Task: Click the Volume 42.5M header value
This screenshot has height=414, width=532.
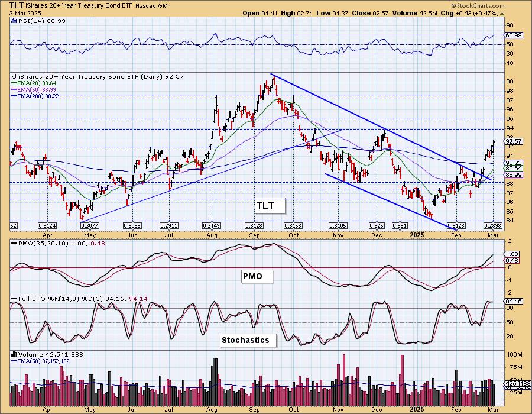Action: pos(414,13)
